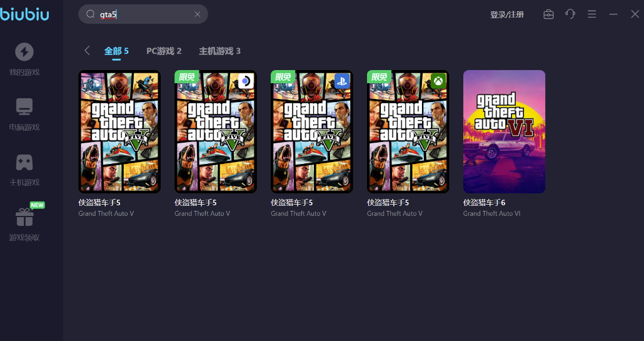Select the 全部 5 tab
Image resolution: width=644 pixels, height=341 pixels.
(116, 51)
